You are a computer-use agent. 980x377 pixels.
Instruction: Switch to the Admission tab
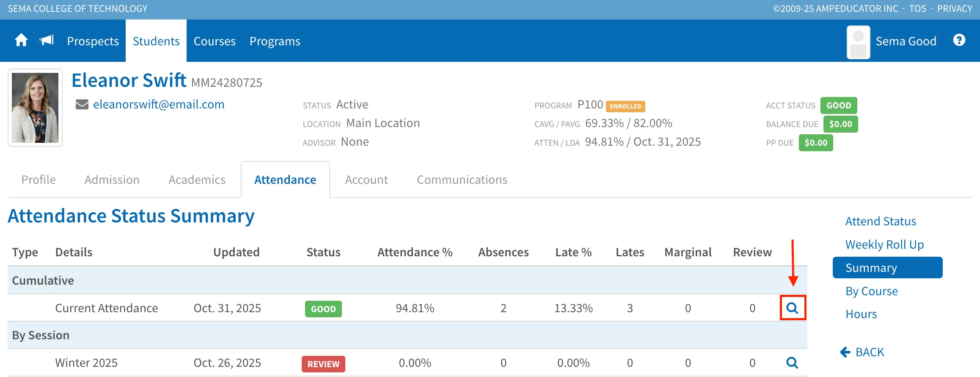click(112, 180)
